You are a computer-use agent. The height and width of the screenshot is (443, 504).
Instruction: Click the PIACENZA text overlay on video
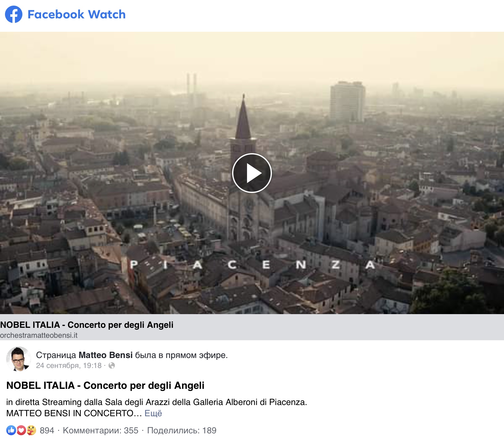252,265
